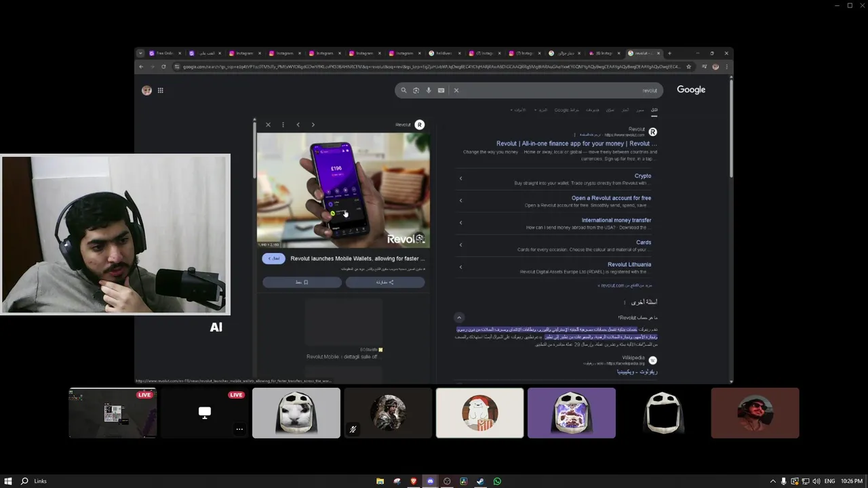This screenshot has height=488, width=868.
Task: Open the Windows Start menu
Action: pyautogui.click(x=7, y=481)
